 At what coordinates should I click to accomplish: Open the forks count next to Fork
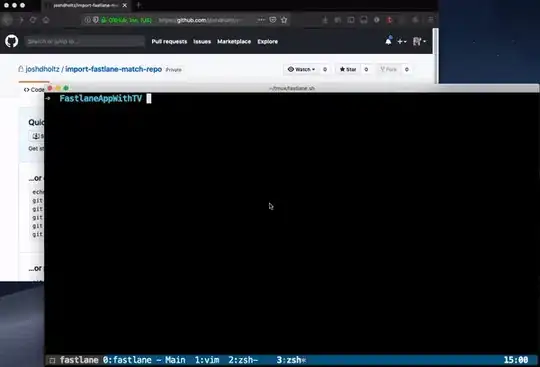tap(407, 69)
